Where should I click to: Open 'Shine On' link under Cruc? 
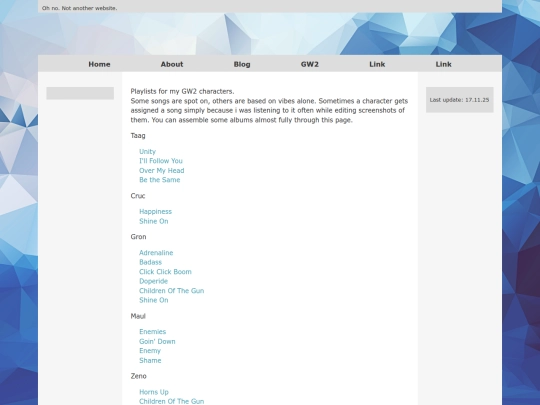point(154,221)
